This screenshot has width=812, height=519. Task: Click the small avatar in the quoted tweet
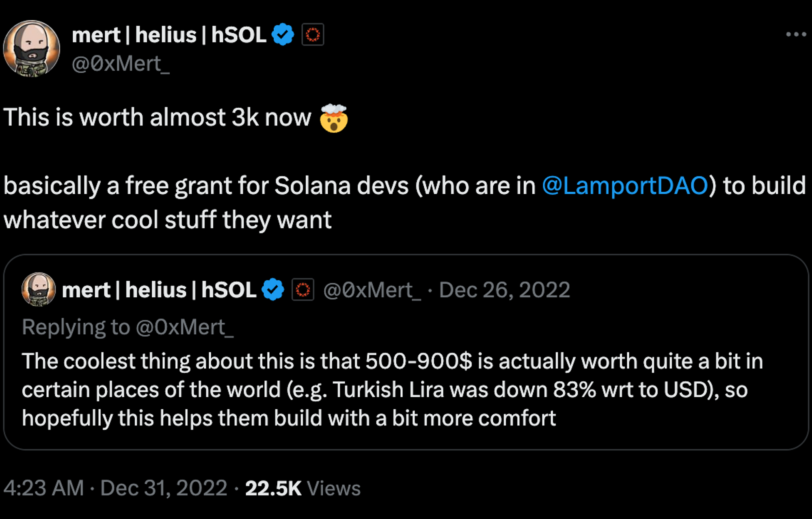point(39,289)
